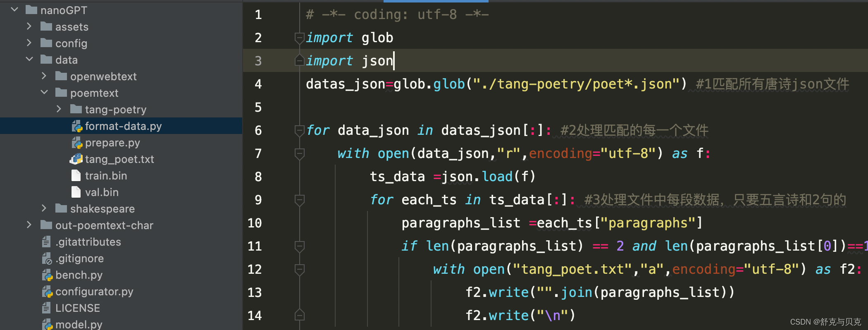
Task: Select bench.py in the project tree
Action: point(79,275)
